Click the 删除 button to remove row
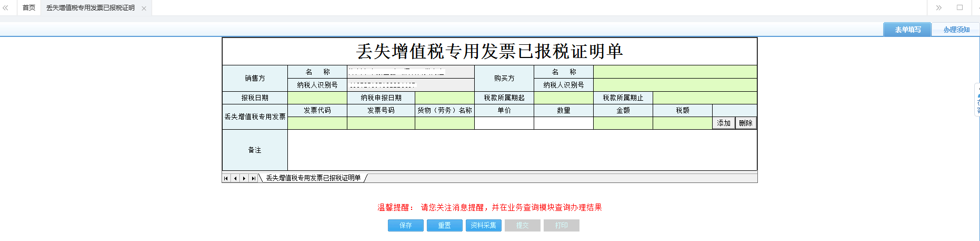The image size is (980, 241). coord(745,123)
